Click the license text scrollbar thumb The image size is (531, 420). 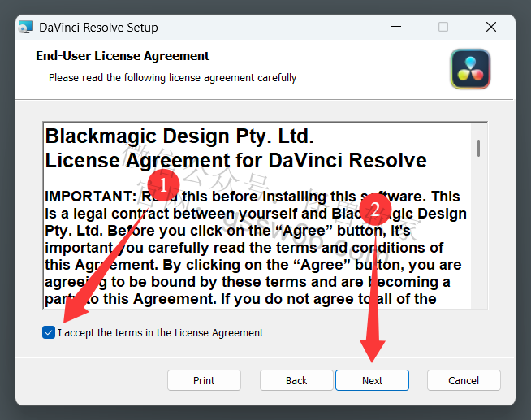click(478, 148)
